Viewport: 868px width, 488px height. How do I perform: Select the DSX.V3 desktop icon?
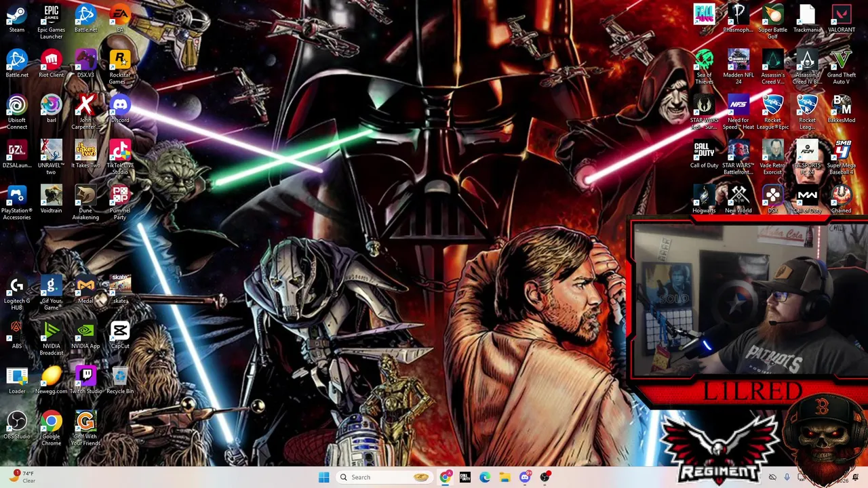tap(85, 64)
